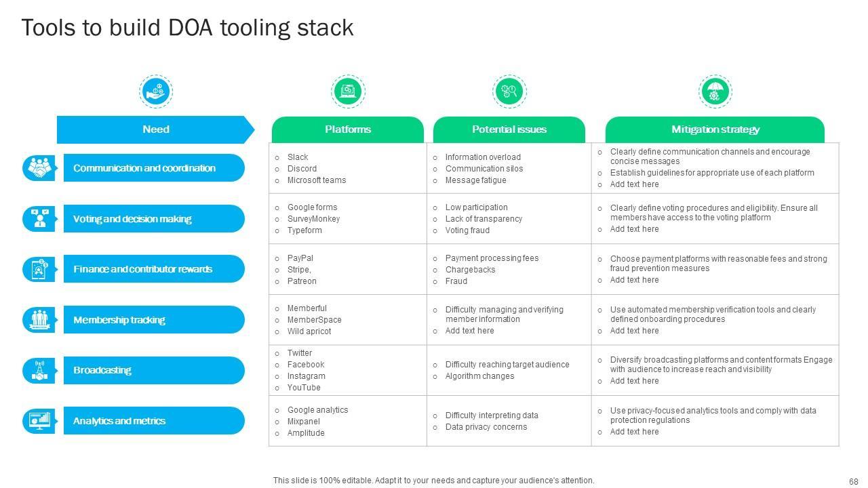This screenshot has width=868, height=488.
Task: Select the Mitigation strategy column header
Action: [x=715, y=129]
